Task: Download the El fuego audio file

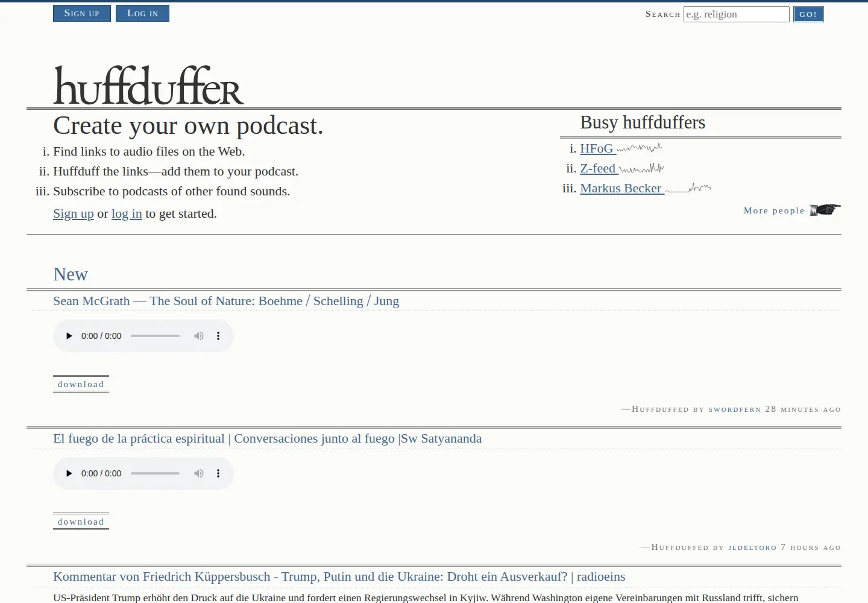Action: point(81,522)
